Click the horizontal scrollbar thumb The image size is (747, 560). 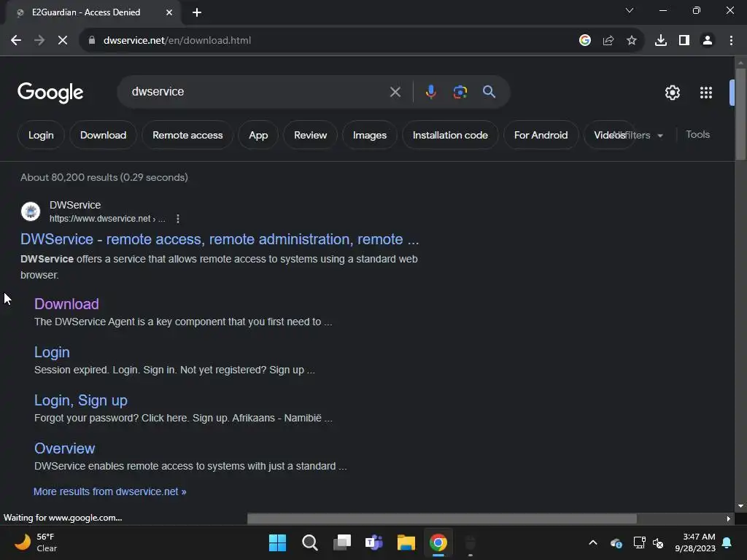tap(442, 518)
